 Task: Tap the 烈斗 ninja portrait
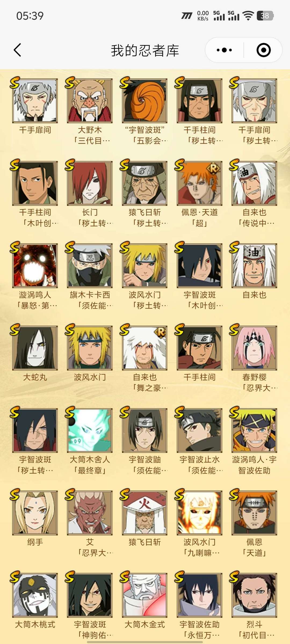click(x=254, y=595)
